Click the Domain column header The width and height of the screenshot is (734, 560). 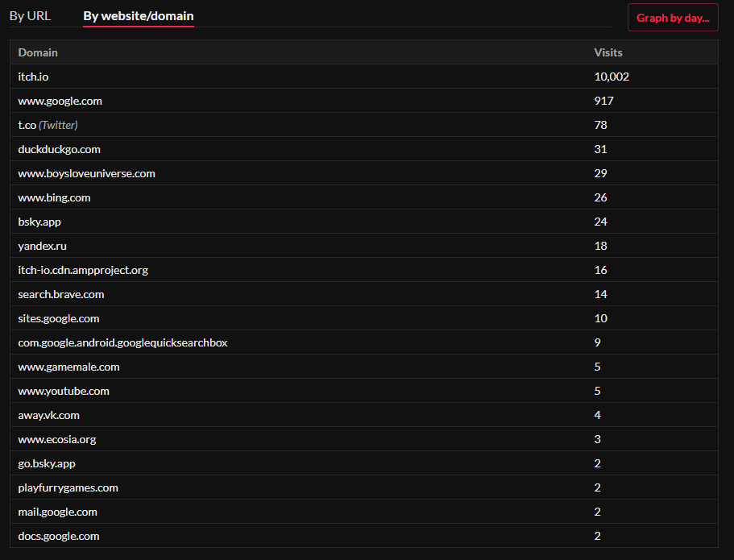point(38,52)
